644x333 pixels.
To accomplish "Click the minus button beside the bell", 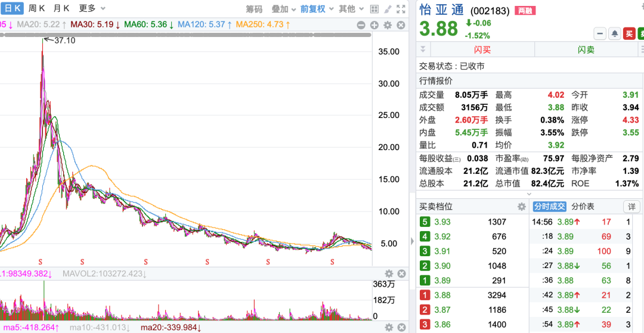I will click(600, 33).
